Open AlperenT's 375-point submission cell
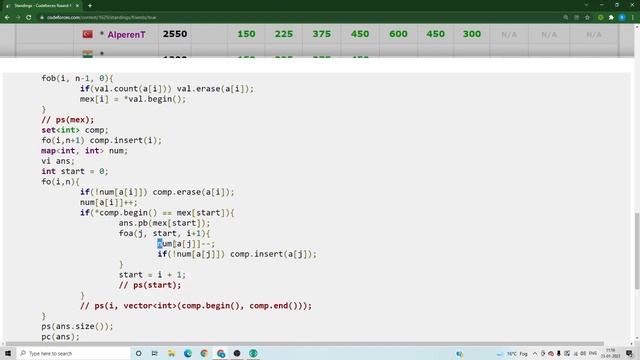The width and height of the screenshot is (640, 360). [x=322, y=34]
